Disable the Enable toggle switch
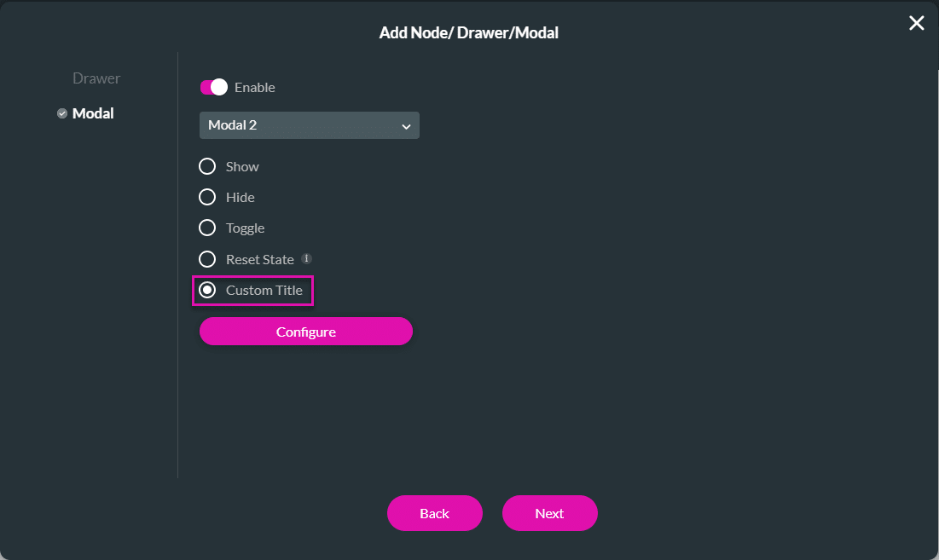 [213, 87]
